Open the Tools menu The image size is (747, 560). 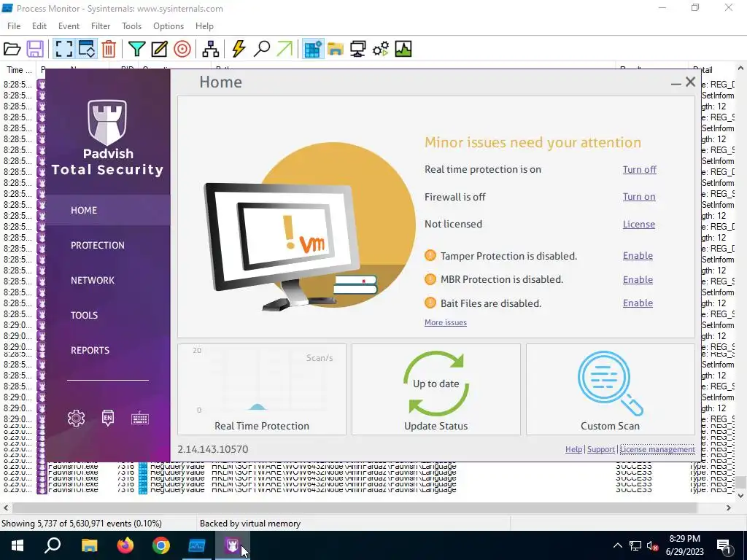click(x=131, y=26)
